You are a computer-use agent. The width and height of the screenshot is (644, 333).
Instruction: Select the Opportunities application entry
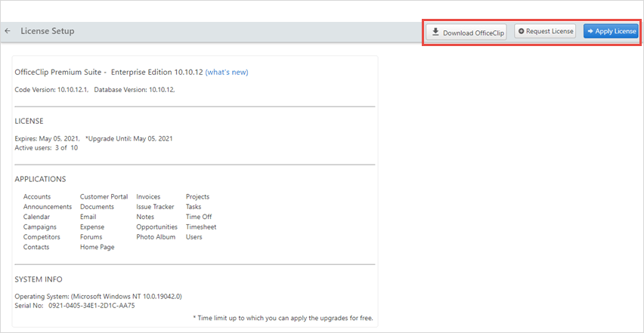(x=157, y=227)
